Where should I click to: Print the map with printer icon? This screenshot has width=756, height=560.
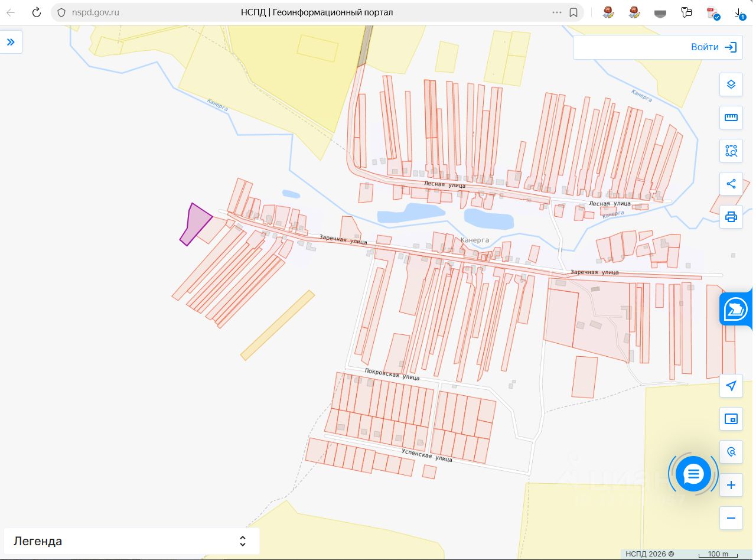[x=731, y=217]
